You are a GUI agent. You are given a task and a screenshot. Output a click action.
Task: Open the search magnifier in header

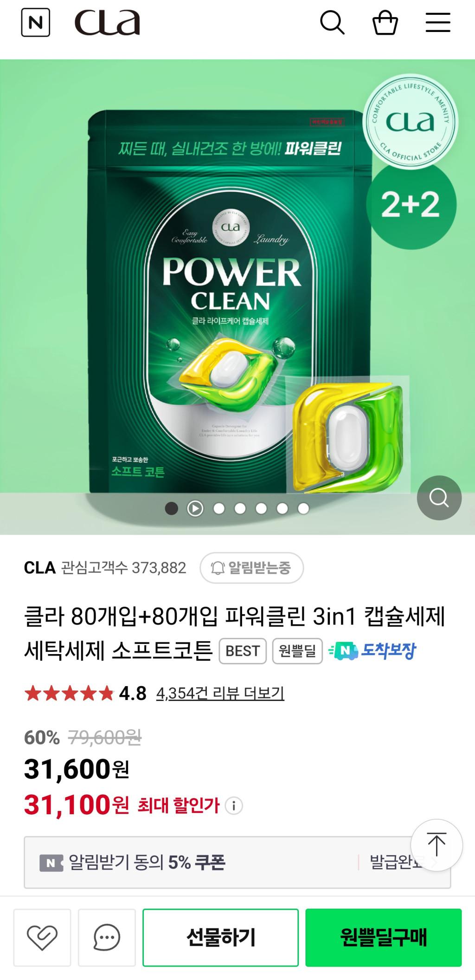tap(332, 22)
